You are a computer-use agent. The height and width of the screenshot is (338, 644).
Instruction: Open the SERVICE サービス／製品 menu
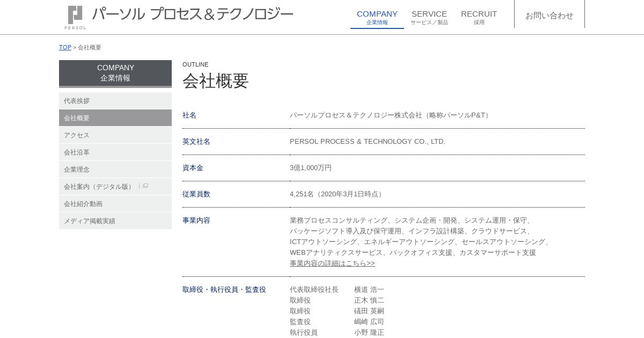point(429,17)
